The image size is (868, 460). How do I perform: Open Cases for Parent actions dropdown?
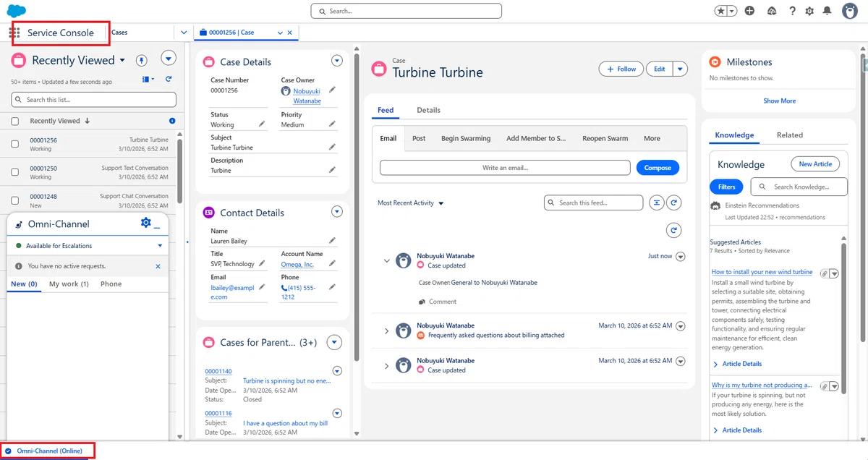334,342
